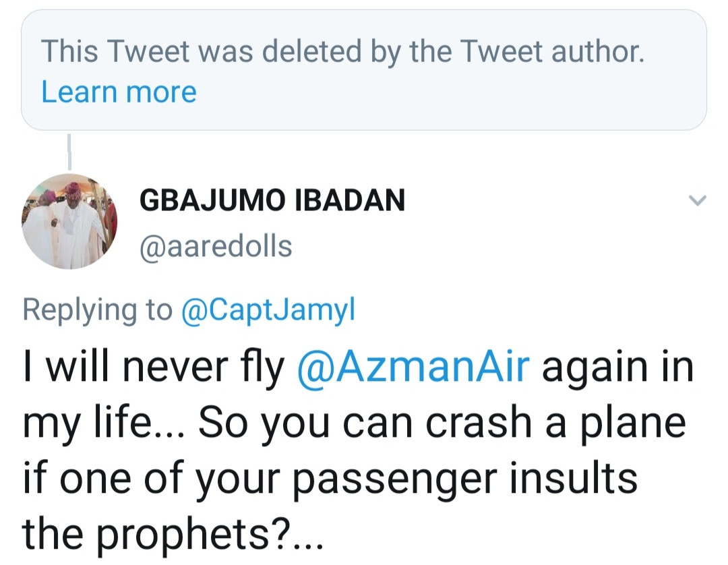Click the GBAJUMO IBADAN display name
Image resolution: width=728 pixels, height=565 pixels.
point(272,200)
